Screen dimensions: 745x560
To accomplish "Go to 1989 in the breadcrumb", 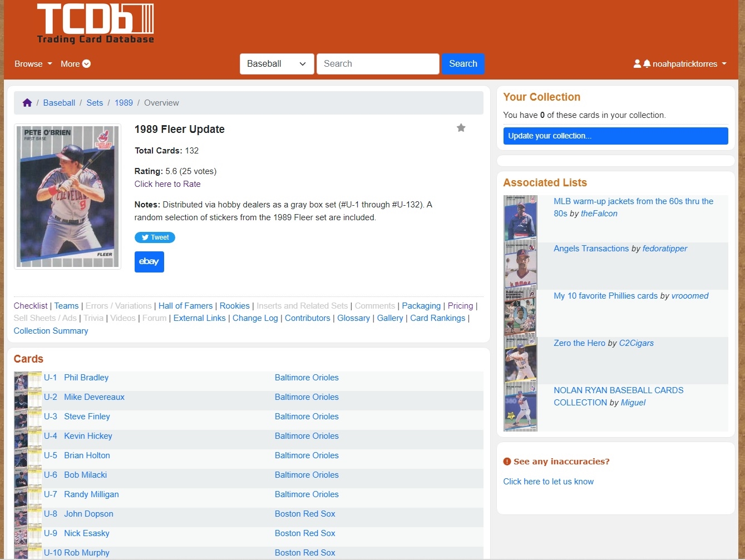I will click(124, 103).
